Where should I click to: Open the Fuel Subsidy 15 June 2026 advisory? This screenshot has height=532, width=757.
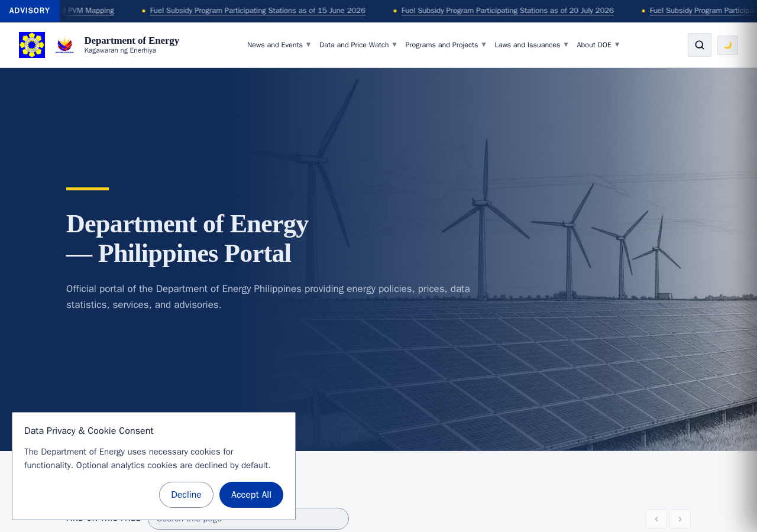pos(258,11)
